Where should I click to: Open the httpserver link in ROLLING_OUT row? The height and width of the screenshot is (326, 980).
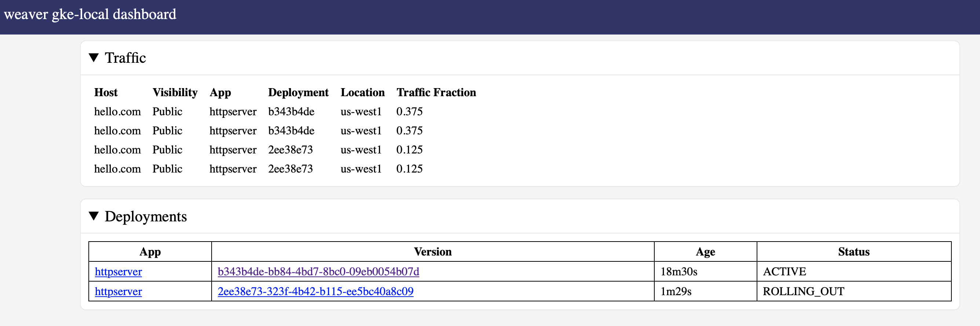coord(118,291)
